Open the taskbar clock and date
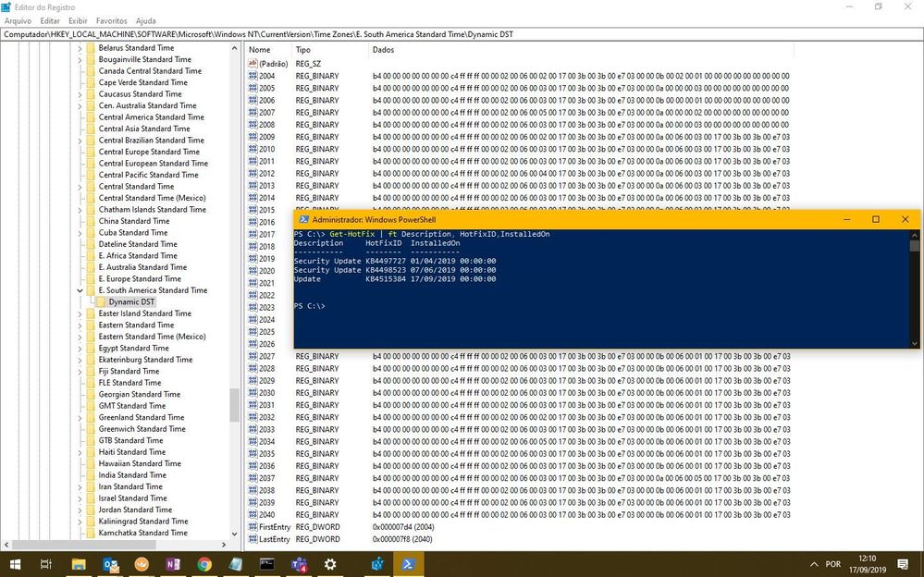 coord(868,565)
